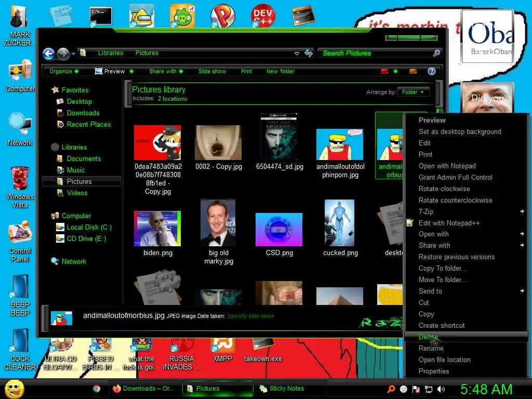The height and width of the screenshot is (399, 532).
Task: Click the smiley face Start button
Action: click(x=14, y=389)
